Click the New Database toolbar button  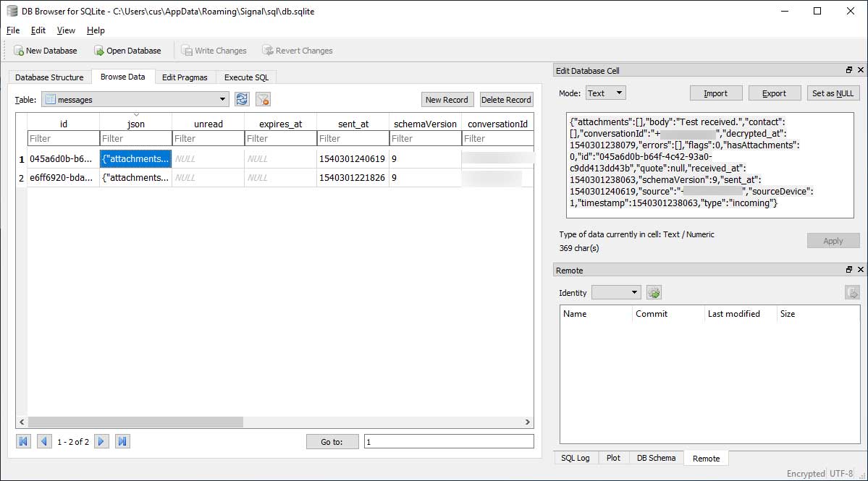(46, 51)
